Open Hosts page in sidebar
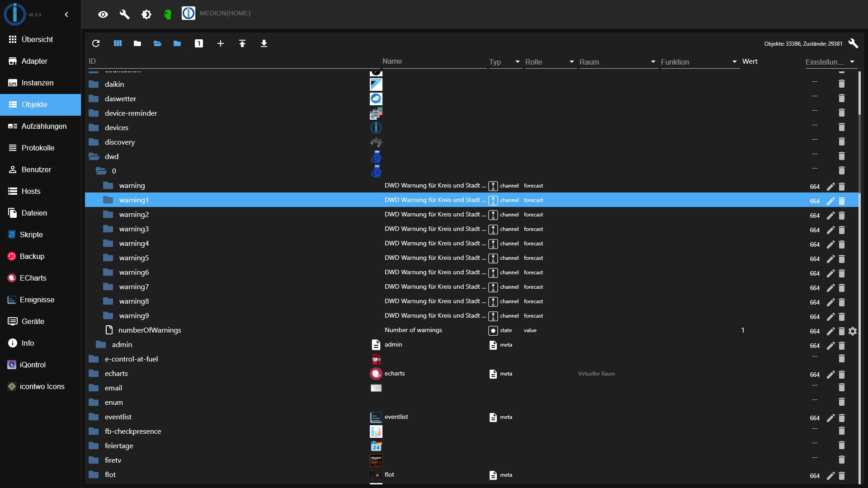 point(41,191)
